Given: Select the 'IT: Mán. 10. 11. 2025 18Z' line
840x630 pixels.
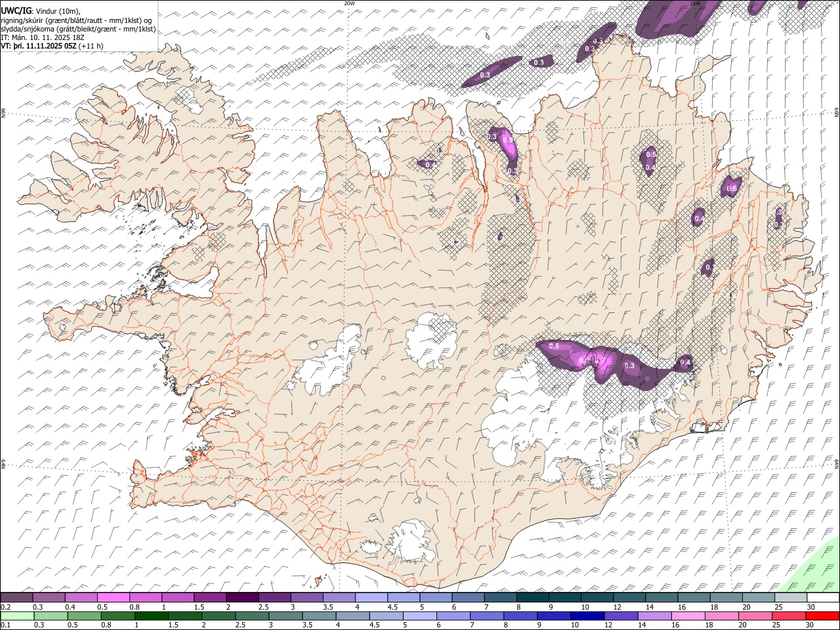Looking at the screenshot, I should pos(43,37).
